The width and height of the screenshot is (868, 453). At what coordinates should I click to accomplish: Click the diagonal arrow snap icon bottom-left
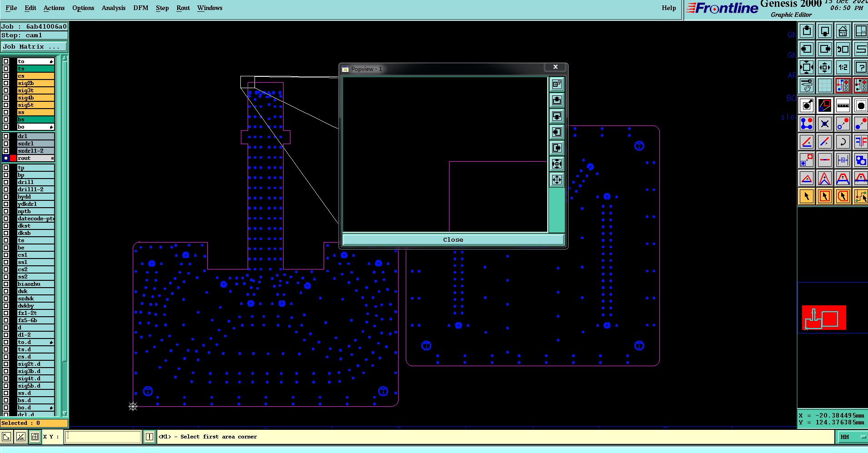6,437
